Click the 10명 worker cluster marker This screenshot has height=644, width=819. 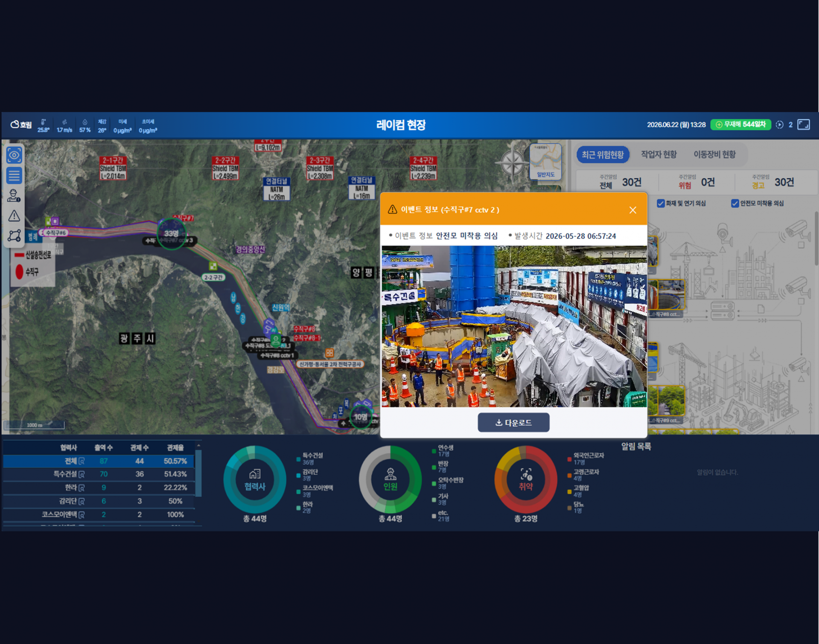(x=361, y=417)
